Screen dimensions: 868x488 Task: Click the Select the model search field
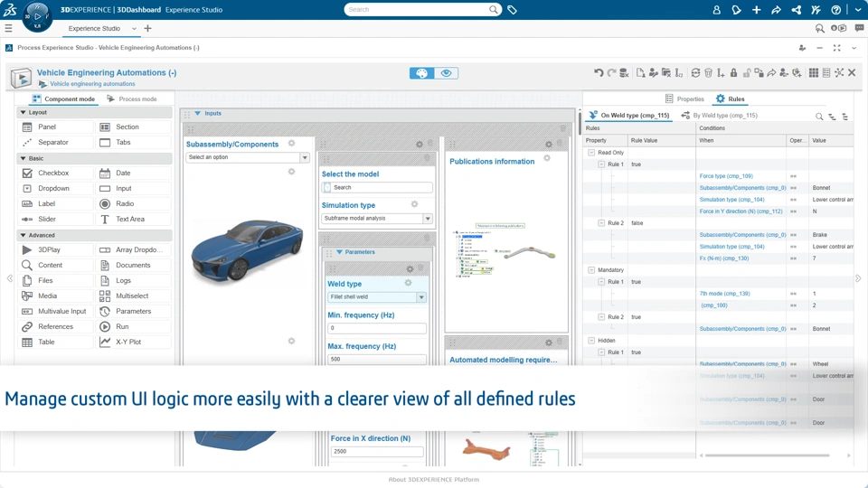(x=377, y=188)
